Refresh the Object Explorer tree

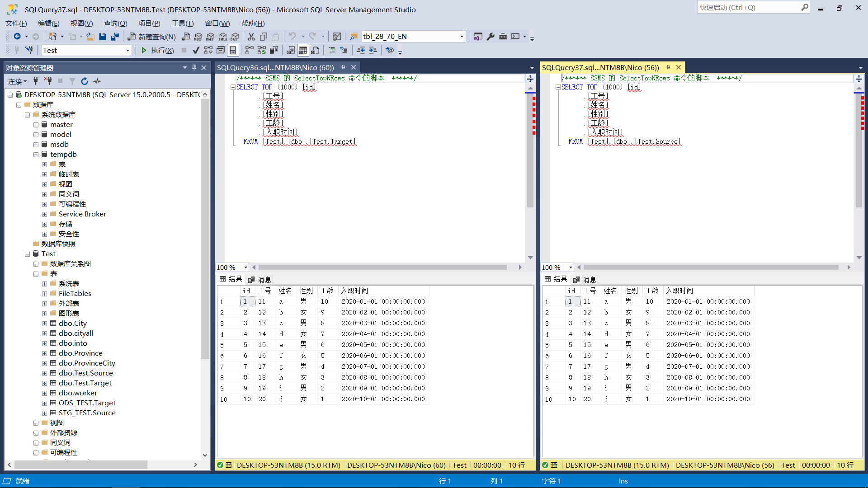pyautogui.click(x=85, y=81)
